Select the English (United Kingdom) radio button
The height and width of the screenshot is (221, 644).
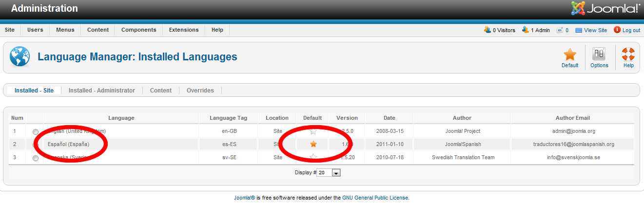tap(36, 132)
